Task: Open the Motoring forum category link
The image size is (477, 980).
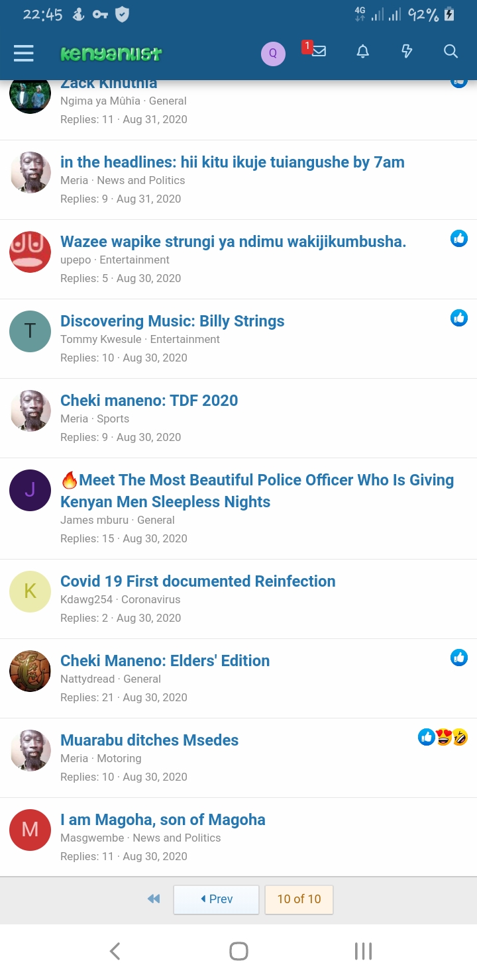Action: 119,758
